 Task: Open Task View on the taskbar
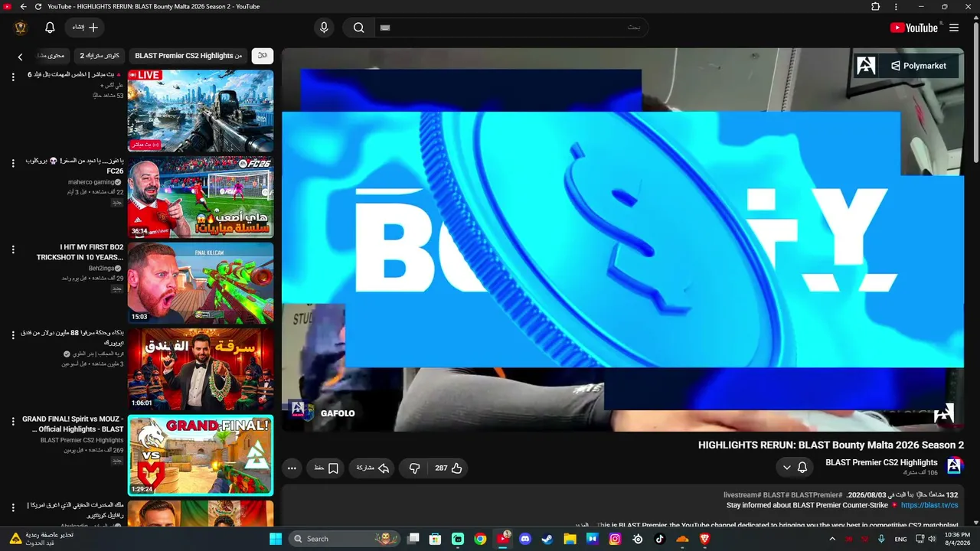413,539
